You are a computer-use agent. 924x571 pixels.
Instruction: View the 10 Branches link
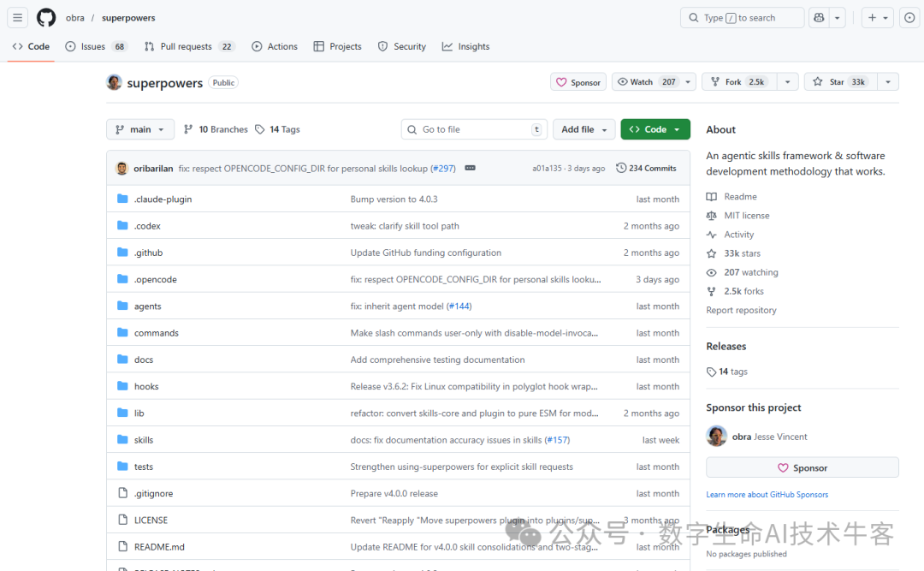(216, 129)
